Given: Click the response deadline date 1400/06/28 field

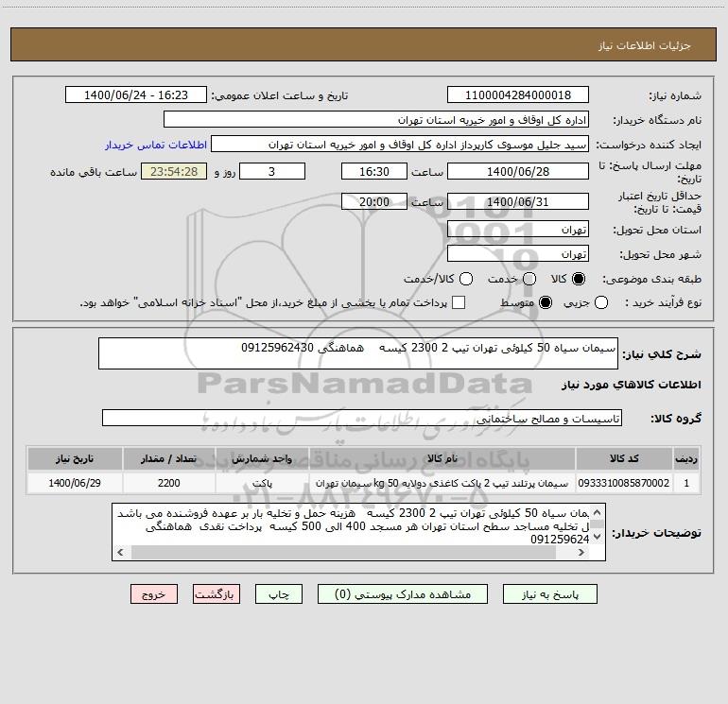Looking at the screenshot, I should point(518,172).
